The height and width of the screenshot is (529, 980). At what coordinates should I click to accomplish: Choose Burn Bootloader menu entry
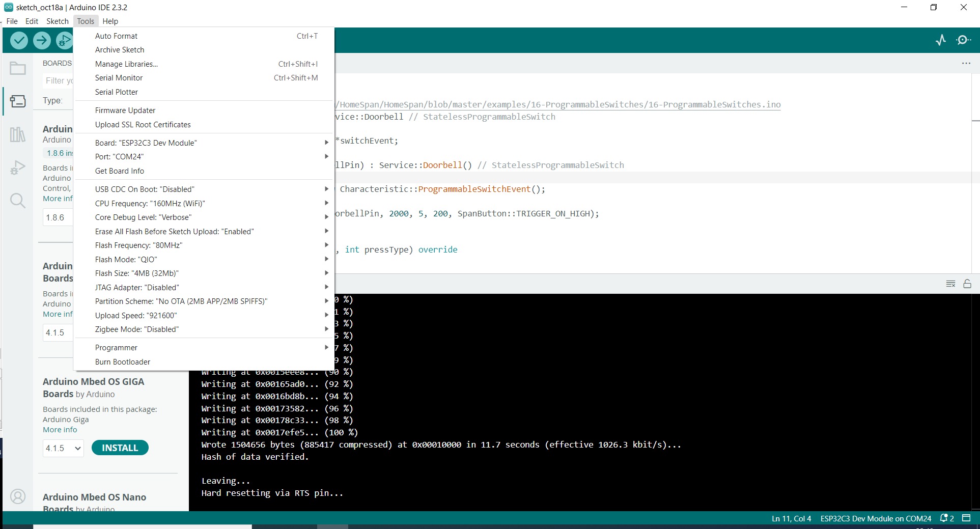click(x=204, y=362)
